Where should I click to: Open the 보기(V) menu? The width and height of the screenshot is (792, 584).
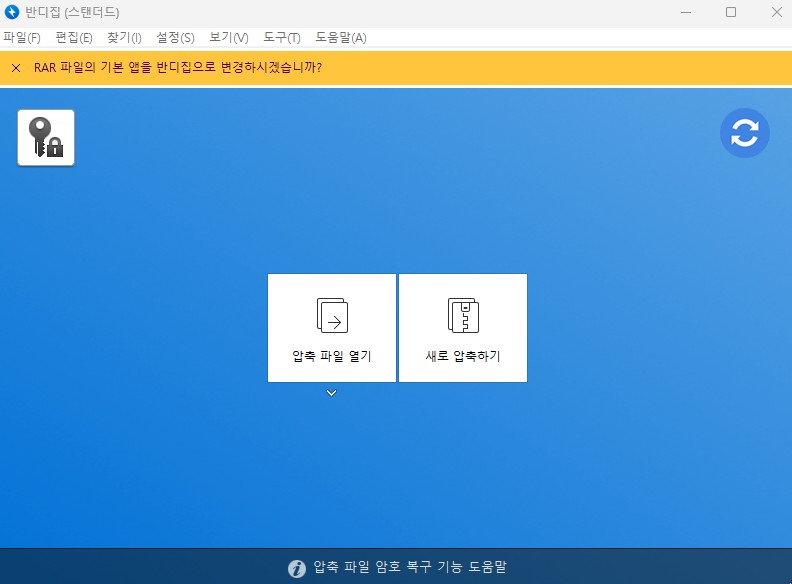(229, 37)
